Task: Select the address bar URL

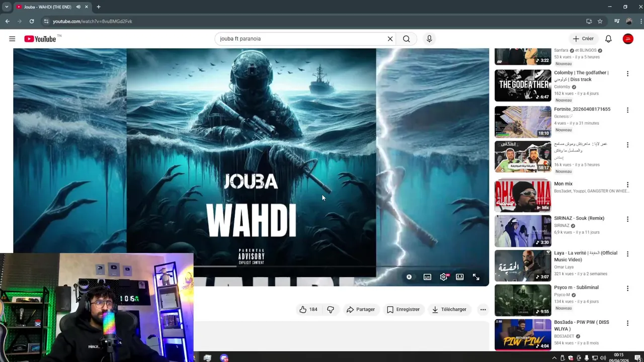Action: point(93,21)
